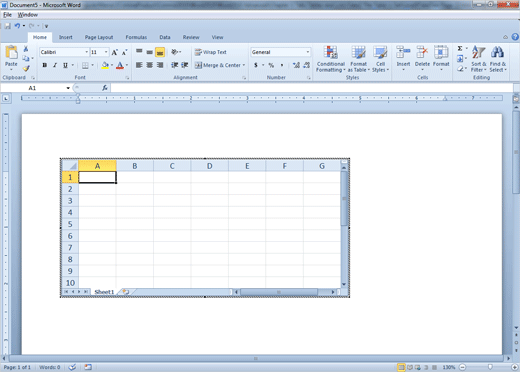Expand the Merge & Center dropdown arrow
The height and width of the screenshot is (372, 520).
tap(244, 65)
